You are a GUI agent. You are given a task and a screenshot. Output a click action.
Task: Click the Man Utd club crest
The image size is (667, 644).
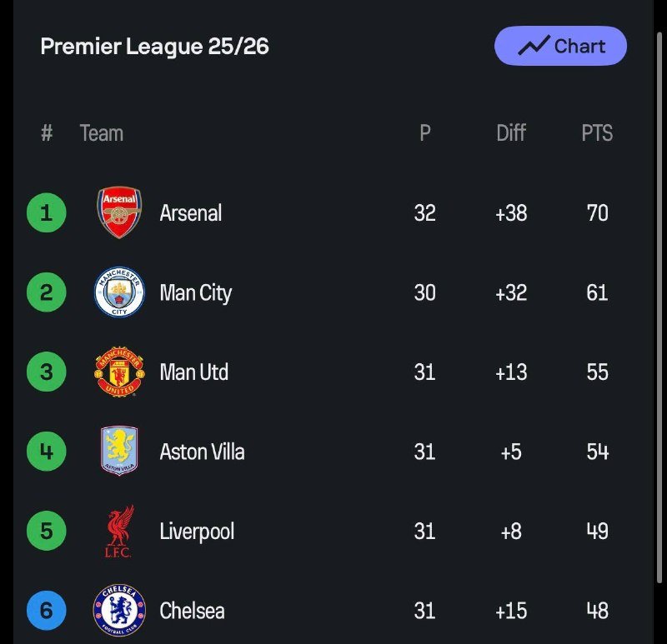click(119, 372)
